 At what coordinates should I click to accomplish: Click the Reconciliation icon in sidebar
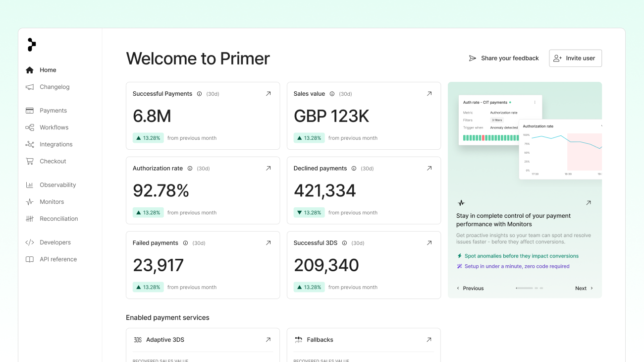point(30,219)
